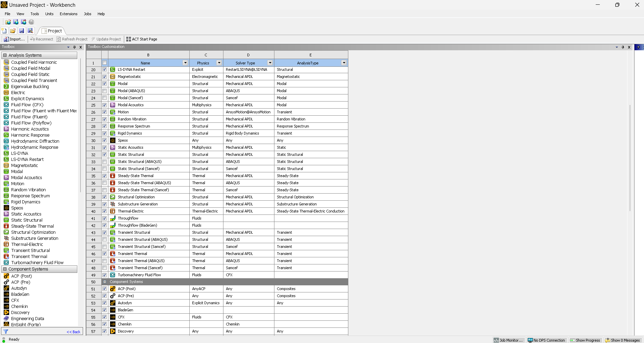Check the Steady-State Thermal (Samcef) checkbox

[105, 190]
